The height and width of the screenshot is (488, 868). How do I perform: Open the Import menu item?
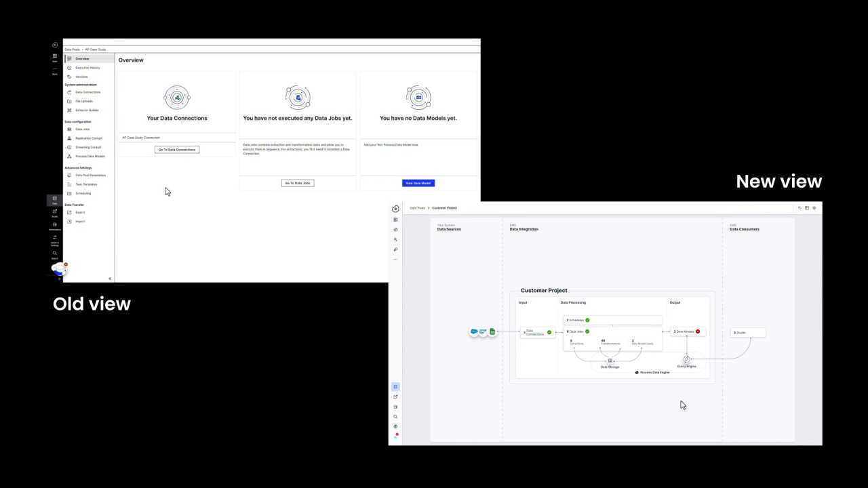pos(80,222)
